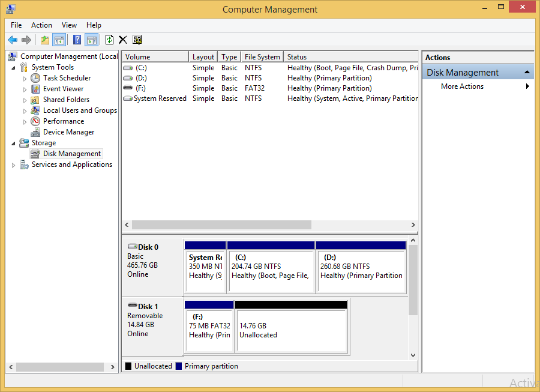Select the 14.76 GB Unallocated space
This screenshot has width=540, height=392.
[292, 327]
